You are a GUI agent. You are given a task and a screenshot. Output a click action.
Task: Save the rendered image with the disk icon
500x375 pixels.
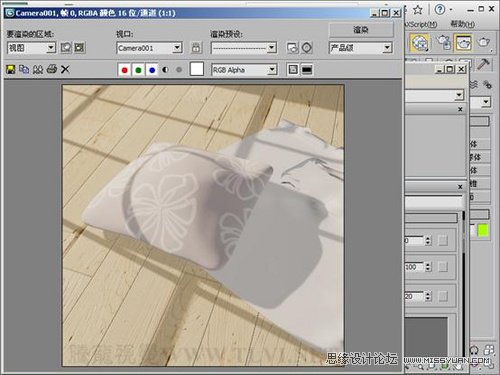point(11,69)
